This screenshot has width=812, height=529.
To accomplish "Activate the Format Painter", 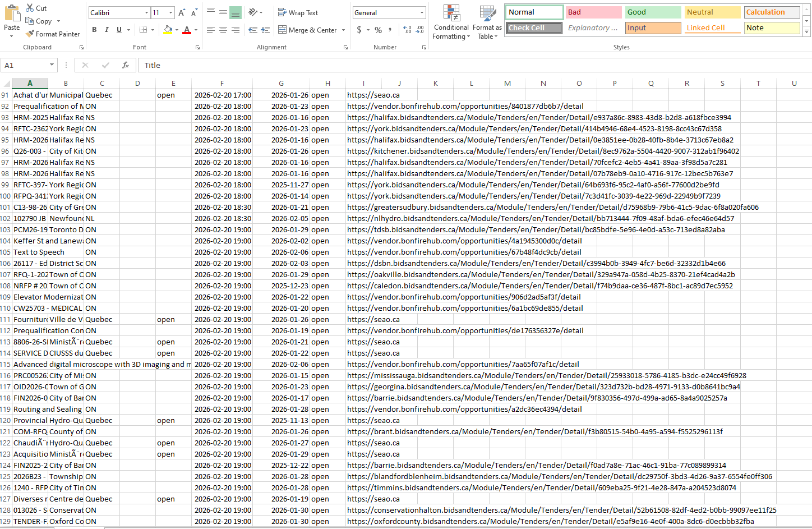I will pyautogui.click(x=53, y=34).
